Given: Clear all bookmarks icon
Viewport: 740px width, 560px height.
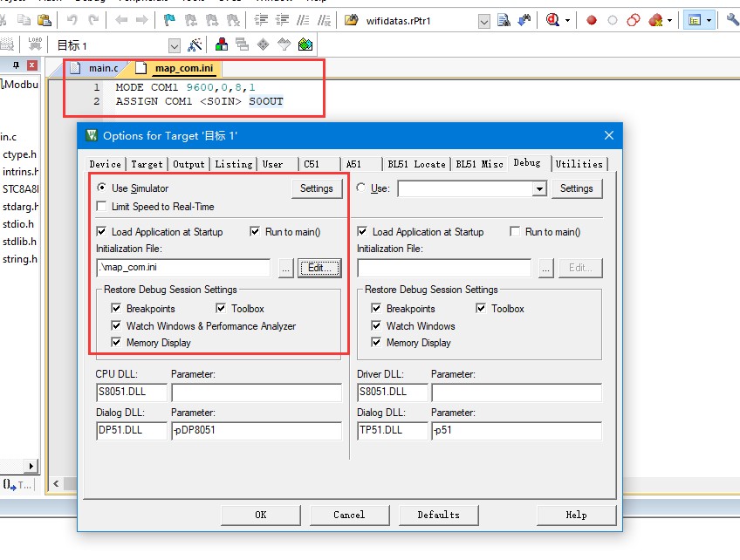Looking at the screenshot, I should pos(233,20).
